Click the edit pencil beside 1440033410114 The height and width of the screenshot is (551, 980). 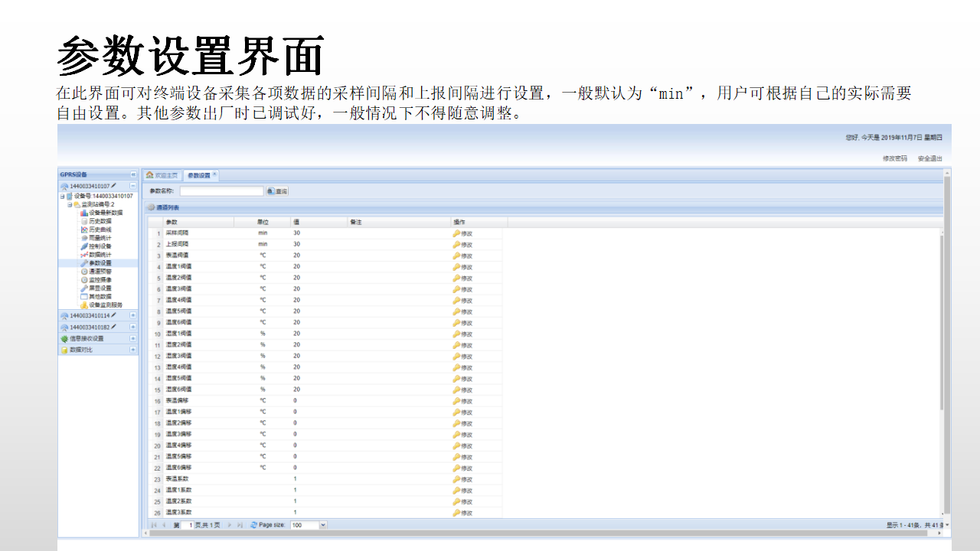114,315
